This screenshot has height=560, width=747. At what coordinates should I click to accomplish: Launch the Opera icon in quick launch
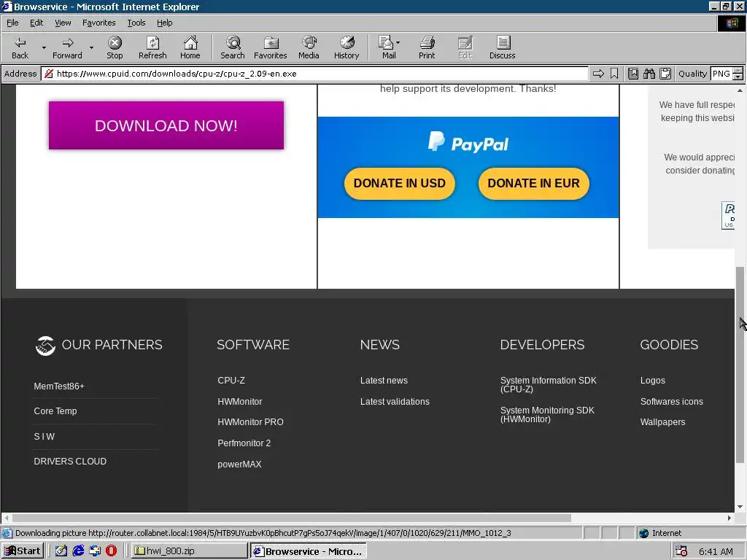pyautogui.click(x=111, y=551)
